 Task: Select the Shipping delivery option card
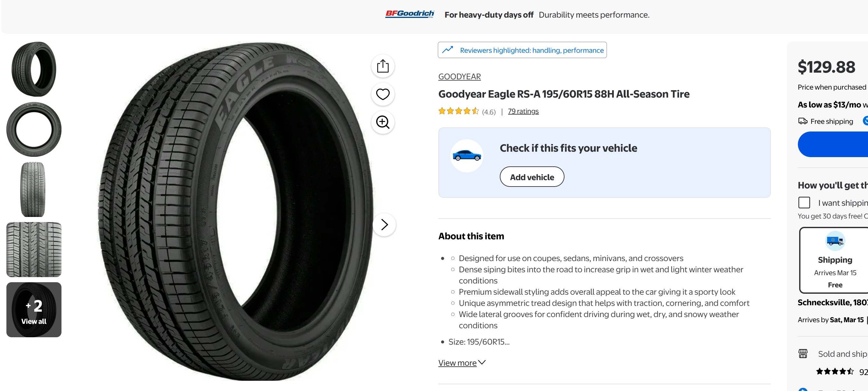tap(835, 260)
